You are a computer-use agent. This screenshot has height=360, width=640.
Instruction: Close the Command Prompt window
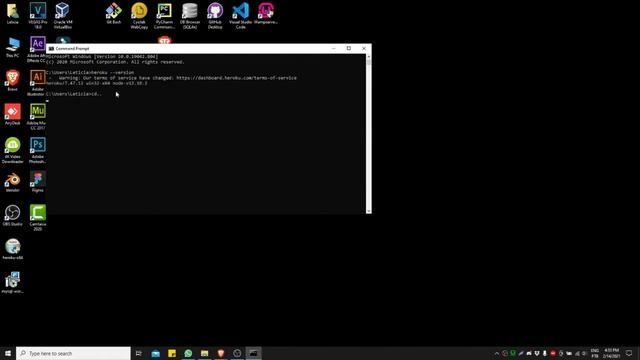(x=364, y=48)
